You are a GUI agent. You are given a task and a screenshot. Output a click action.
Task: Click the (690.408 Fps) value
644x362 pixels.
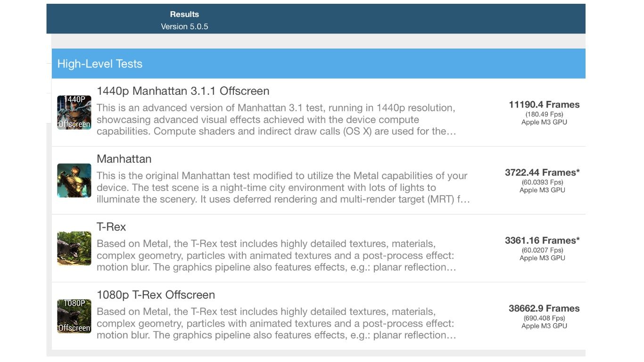pyautogui.click(x=544, y=318)
